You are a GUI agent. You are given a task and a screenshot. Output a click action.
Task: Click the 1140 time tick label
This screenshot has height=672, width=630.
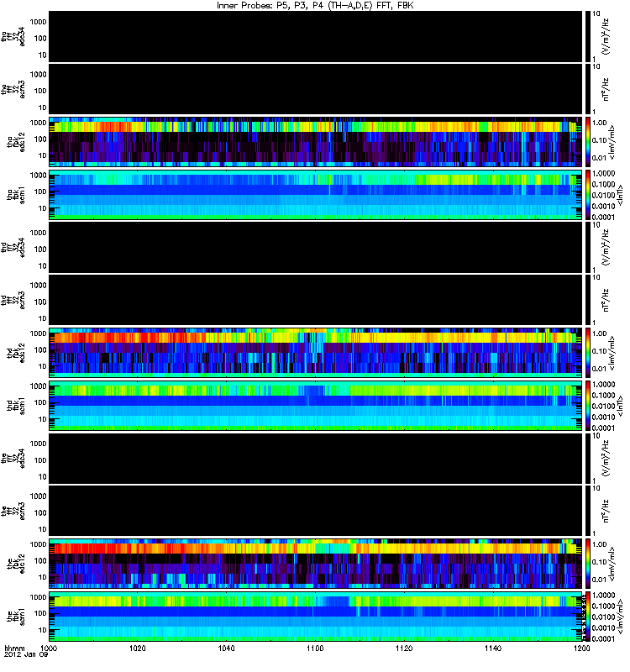(493, 650)
